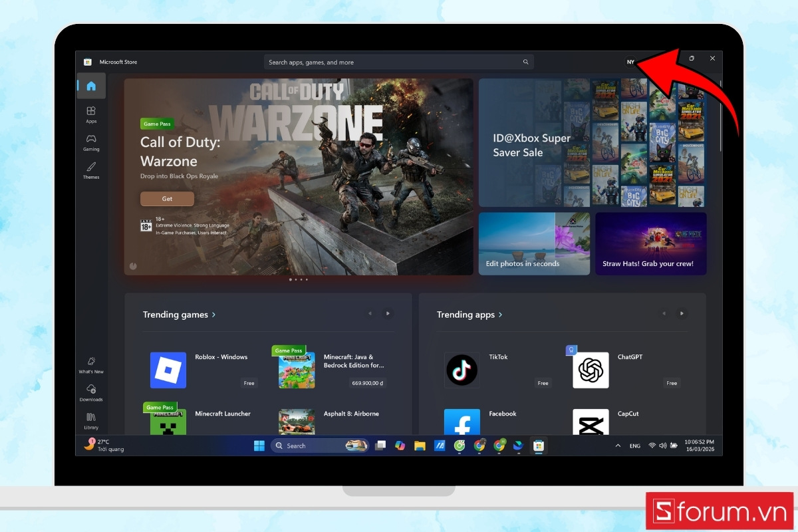Click the Microsoft Store icon on the taskbar
The image size is (798, 532).
tap(539, 446)
